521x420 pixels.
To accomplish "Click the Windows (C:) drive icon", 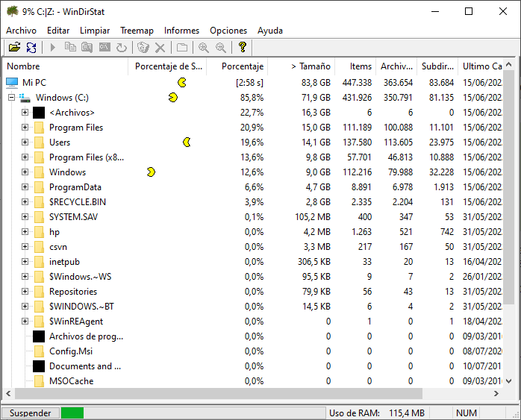I will tap(25, 98).
